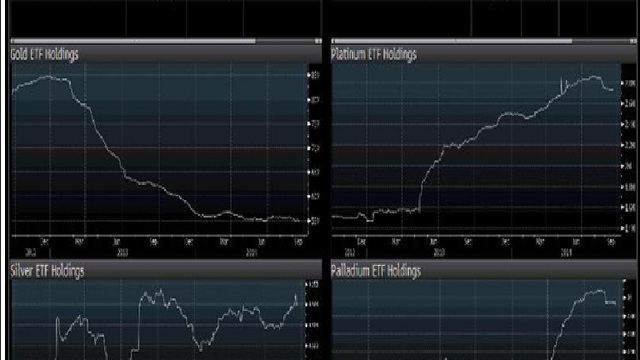Click the right arrow of the right panel scrollbar
This screenshot has width=640, height=360.
point(633,41)
